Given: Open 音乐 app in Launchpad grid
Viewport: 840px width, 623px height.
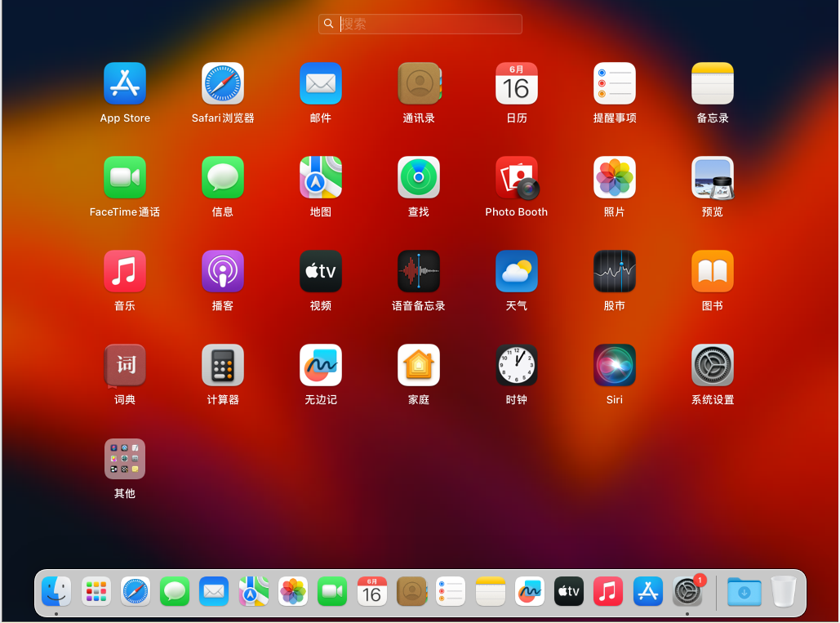Looking at the screenshot, I should coord(125,271).
